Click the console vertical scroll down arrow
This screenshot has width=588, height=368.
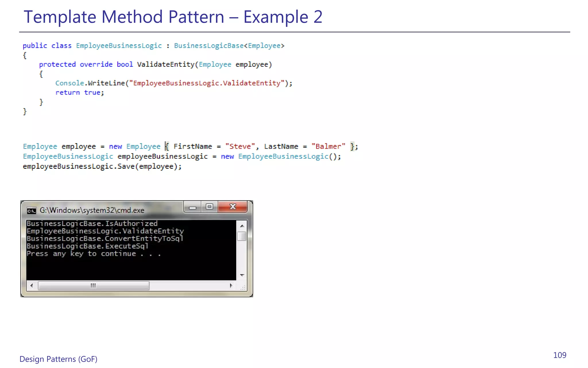(242, 275)
